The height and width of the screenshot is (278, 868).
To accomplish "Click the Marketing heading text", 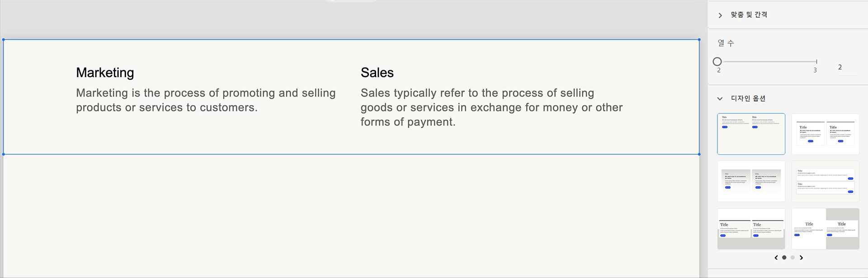I will point(105,73).
